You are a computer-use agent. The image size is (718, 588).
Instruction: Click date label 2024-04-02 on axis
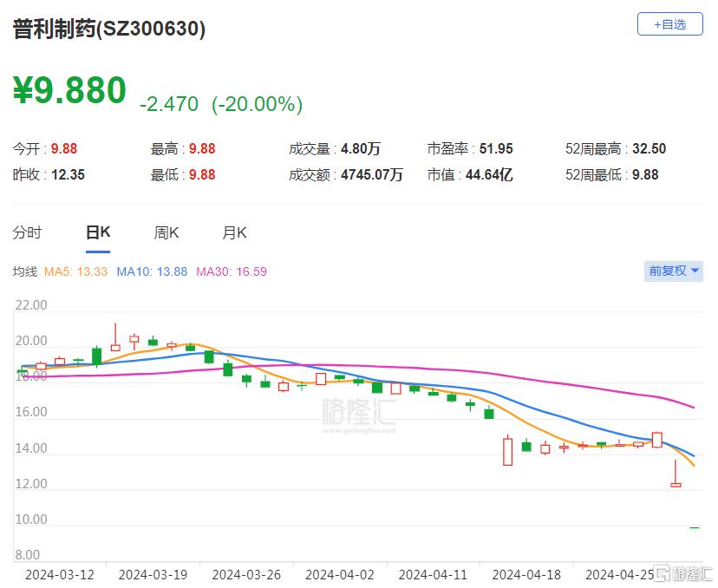340,574
